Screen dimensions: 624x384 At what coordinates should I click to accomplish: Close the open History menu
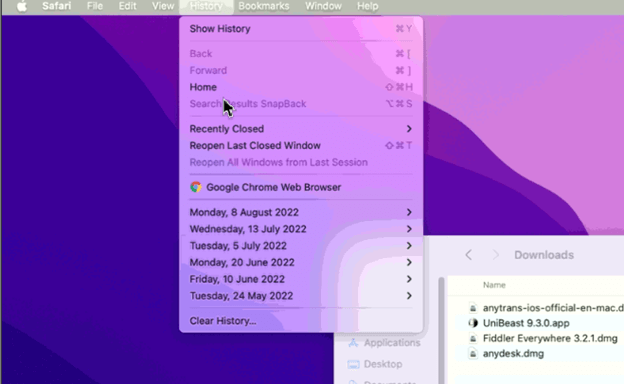click(x=206, y=6)
